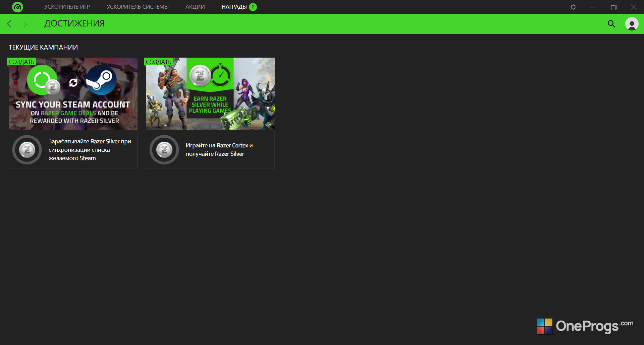Minimize the Razer Cortex window
Image resolution: width=644 pixels, height=345 pixels.
[x=593, y=7]
